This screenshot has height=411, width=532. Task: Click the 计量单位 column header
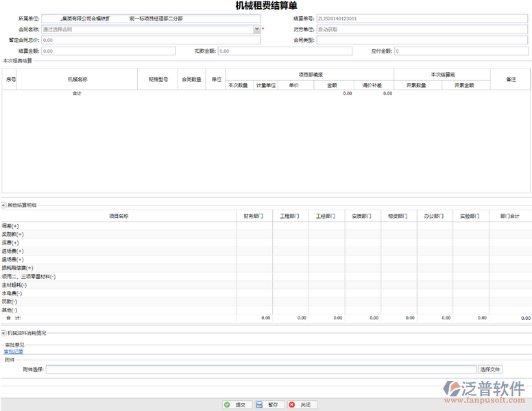click(266, 85)
